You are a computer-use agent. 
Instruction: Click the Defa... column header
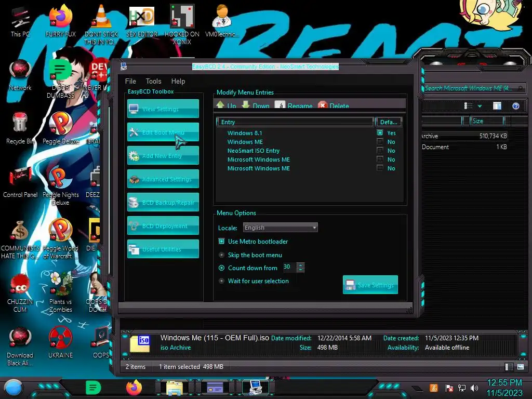tap(389, 122)
